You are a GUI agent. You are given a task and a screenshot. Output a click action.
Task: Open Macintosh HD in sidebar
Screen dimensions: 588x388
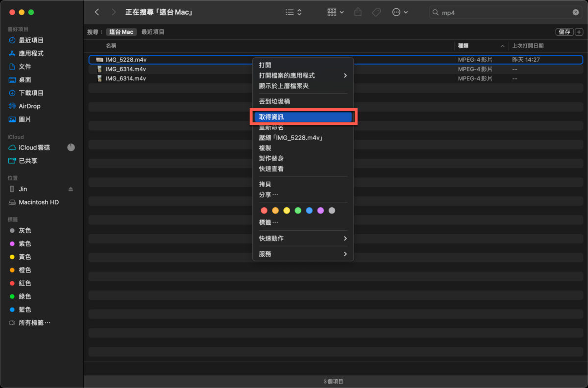pyautogui.click(x=39, y=202)
